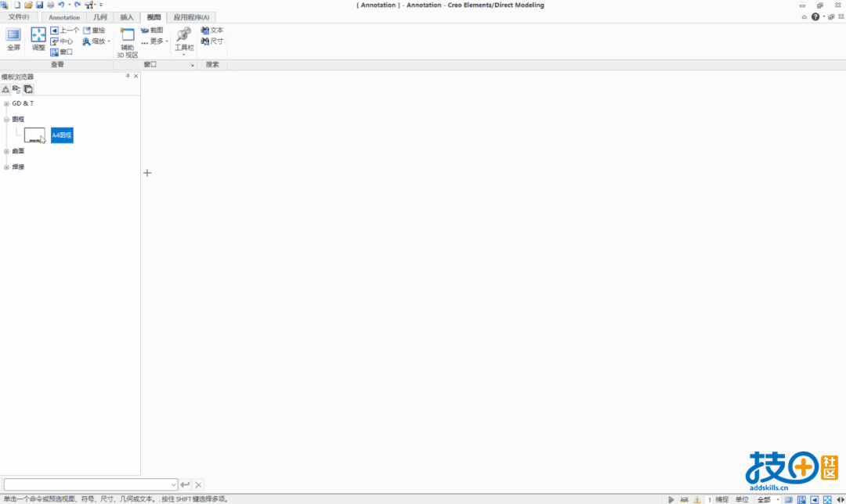
Task: Click the command line cancel X button
Action: (x=198, y=484)
